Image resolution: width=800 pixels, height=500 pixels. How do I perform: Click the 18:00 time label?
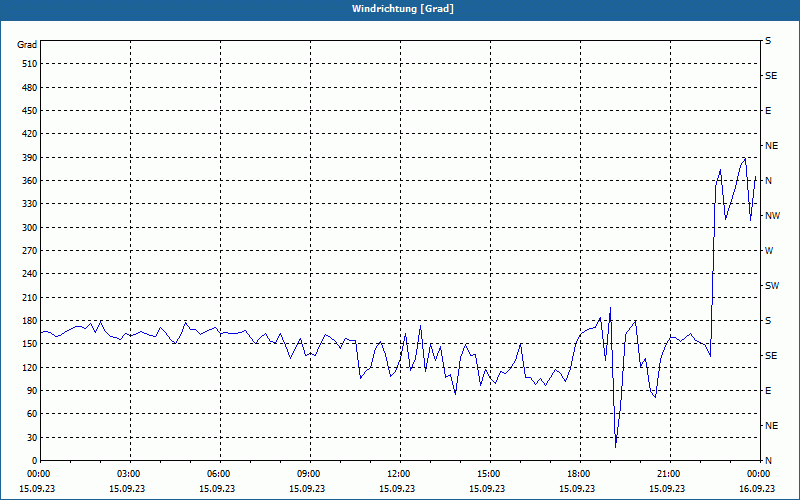pos(578,473)
